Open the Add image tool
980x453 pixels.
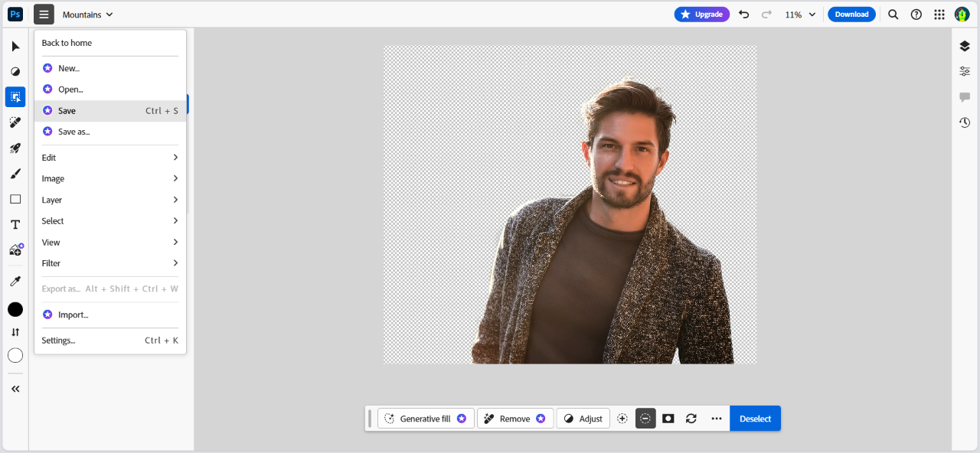(x=15, y=249)
